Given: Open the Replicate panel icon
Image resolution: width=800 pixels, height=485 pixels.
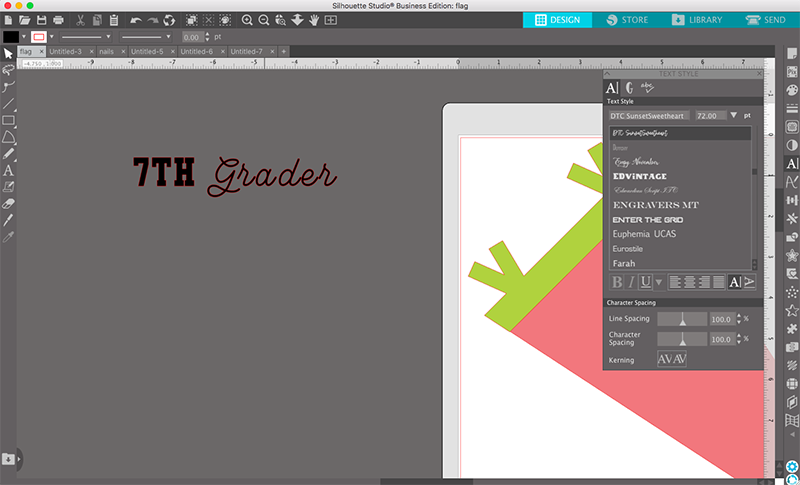Looking at the screenshot, I should (792, 219).
